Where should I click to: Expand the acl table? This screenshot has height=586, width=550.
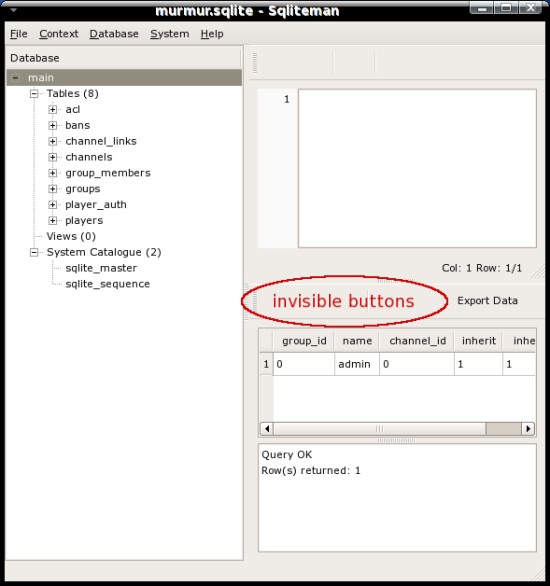click(53, 110)
